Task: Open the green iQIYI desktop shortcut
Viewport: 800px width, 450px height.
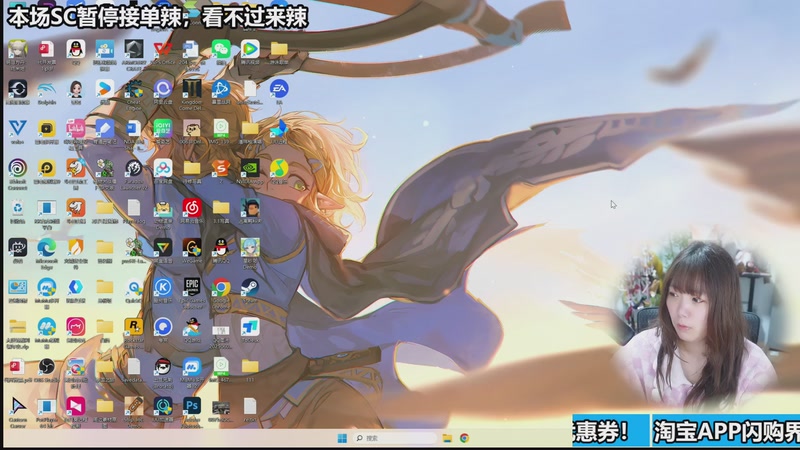Action: coord(163,129)
